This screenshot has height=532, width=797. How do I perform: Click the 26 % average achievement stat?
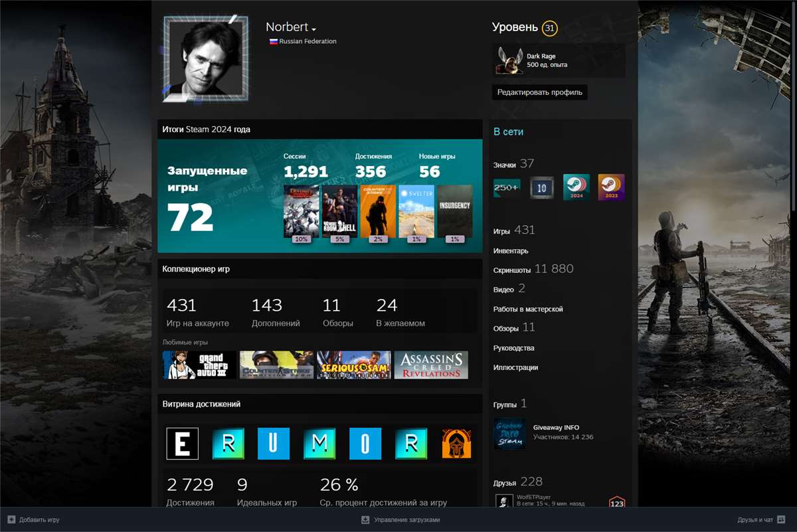click(x=383, y=492)
